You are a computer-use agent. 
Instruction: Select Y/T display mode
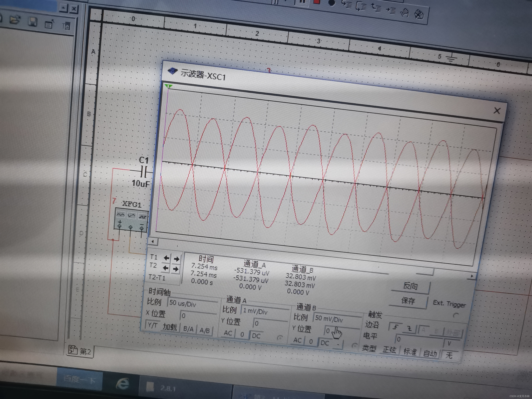(x=153, y=325)
